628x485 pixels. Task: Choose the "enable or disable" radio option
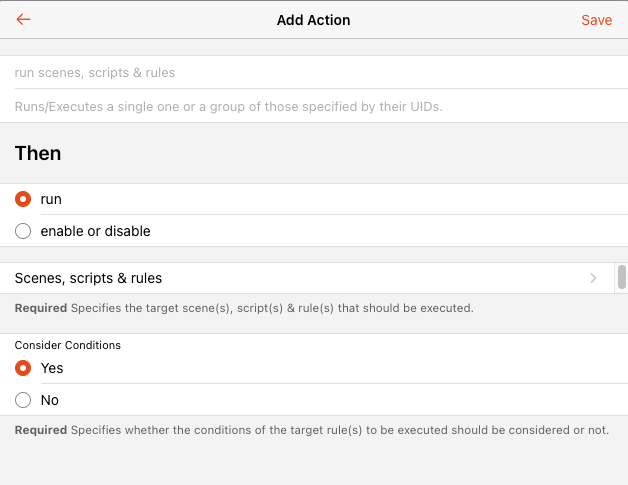(x=23, y=231)
